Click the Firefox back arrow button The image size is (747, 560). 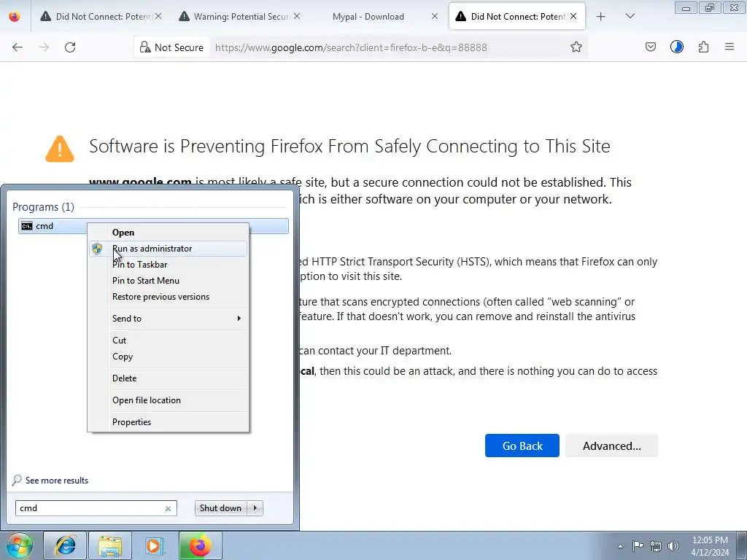[x=18, y=47]
